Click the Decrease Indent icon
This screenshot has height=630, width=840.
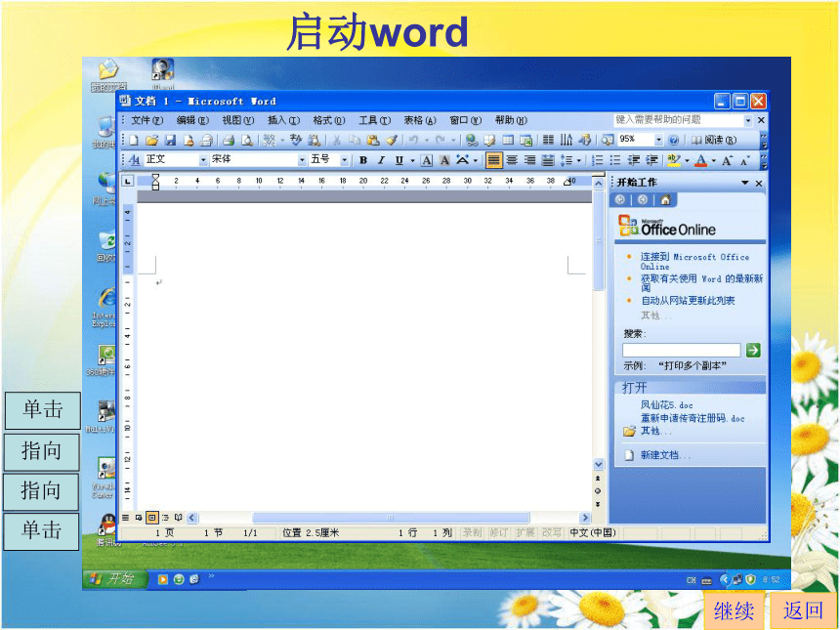coord(634,160)
